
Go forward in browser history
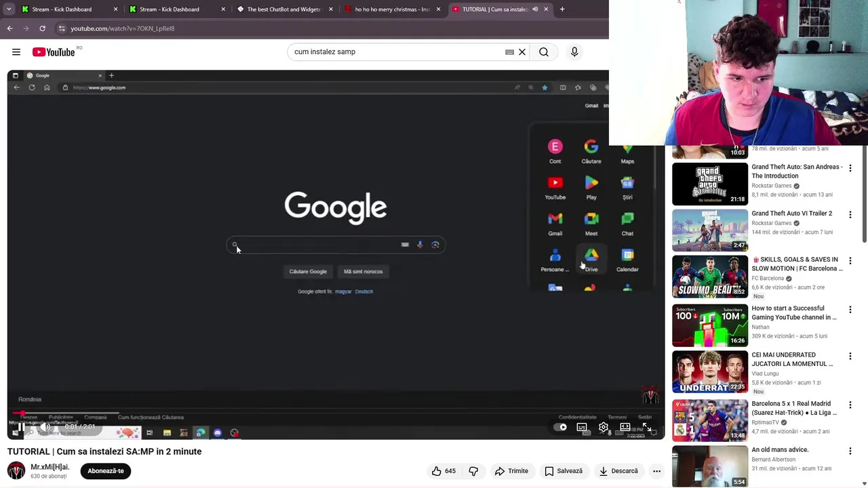[x=26, y=28]
